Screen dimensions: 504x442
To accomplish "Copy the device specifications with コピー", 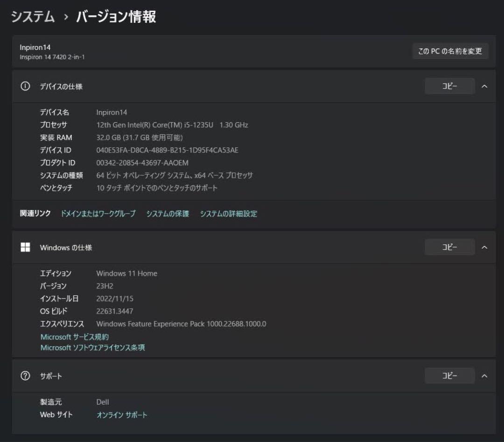I will [449, 86].
